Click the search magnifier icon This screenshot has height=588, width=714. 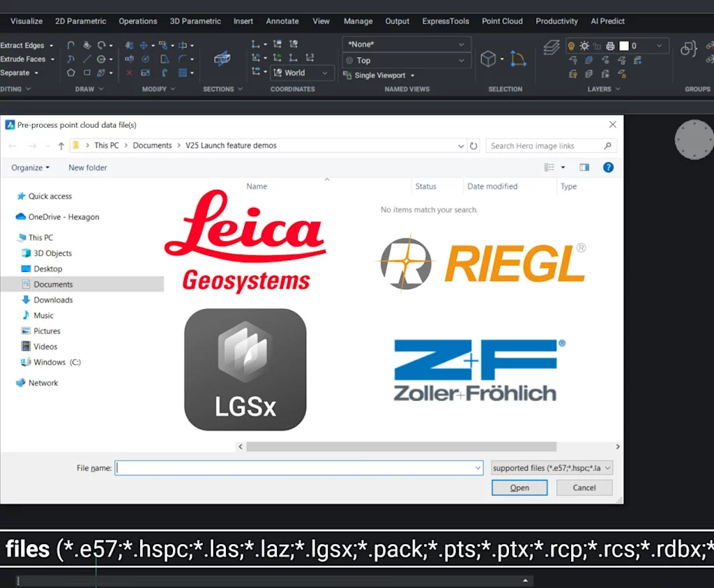607,146
